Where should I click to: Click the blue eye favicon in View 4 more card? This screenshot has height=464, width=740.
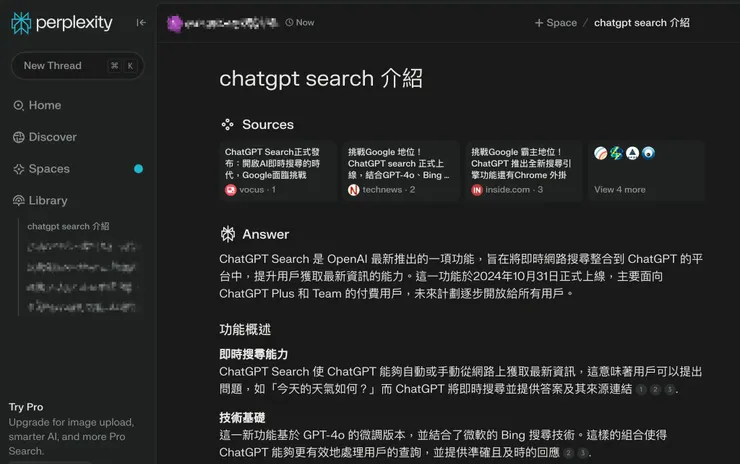point(648,153)
